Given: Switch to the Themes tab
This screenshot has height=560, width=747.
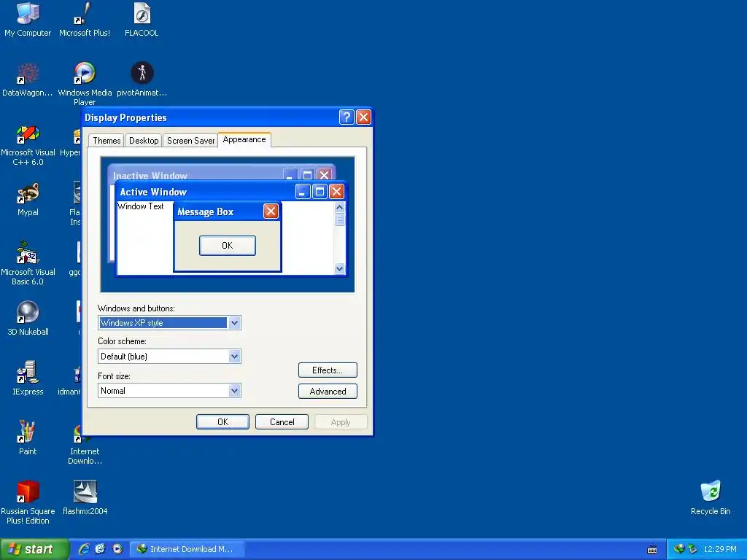Looking at the screenshot, I should pos(107,141).
